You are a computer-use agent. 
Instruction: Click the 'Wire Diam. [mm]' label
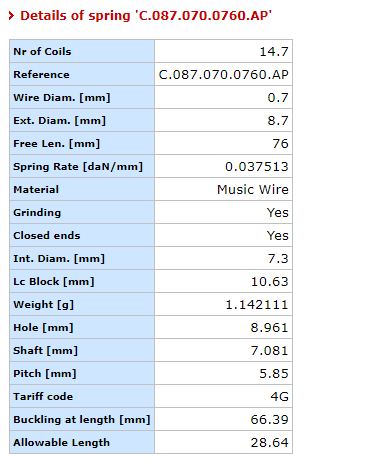point(62,98)
